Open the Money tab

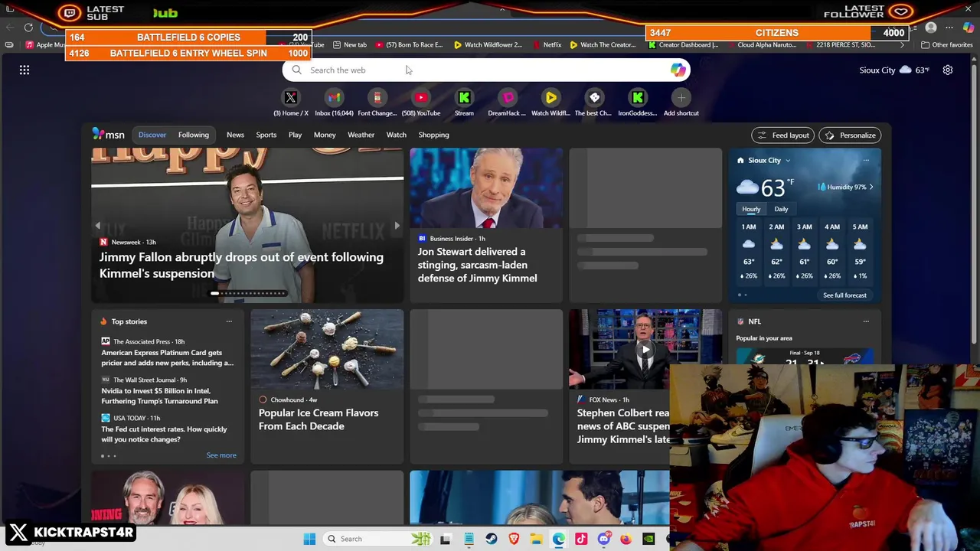pyautogui.click(x=325, y=135)
